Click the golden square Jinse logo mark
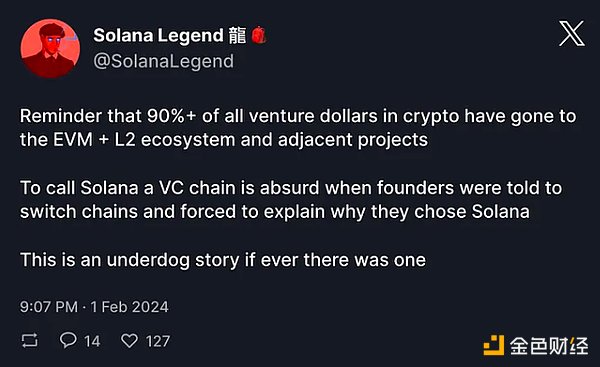600x367 pixels. [494, 345]
